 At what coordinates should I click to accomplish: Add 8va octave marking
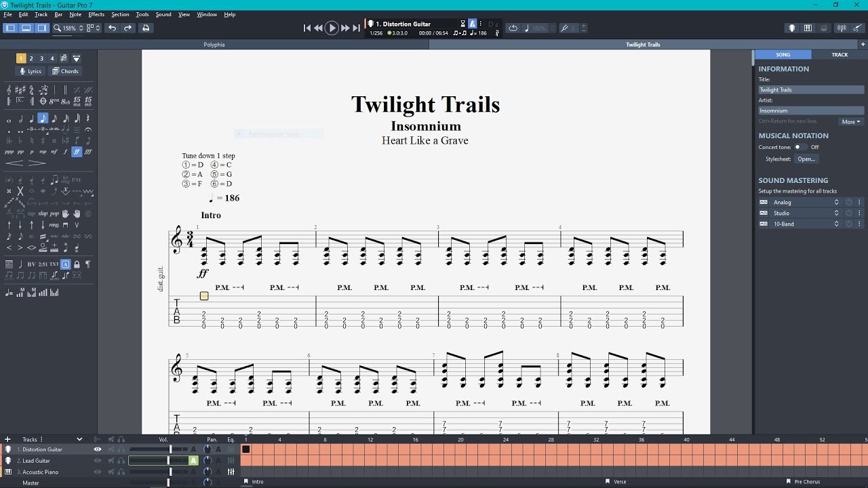(54, 102)
